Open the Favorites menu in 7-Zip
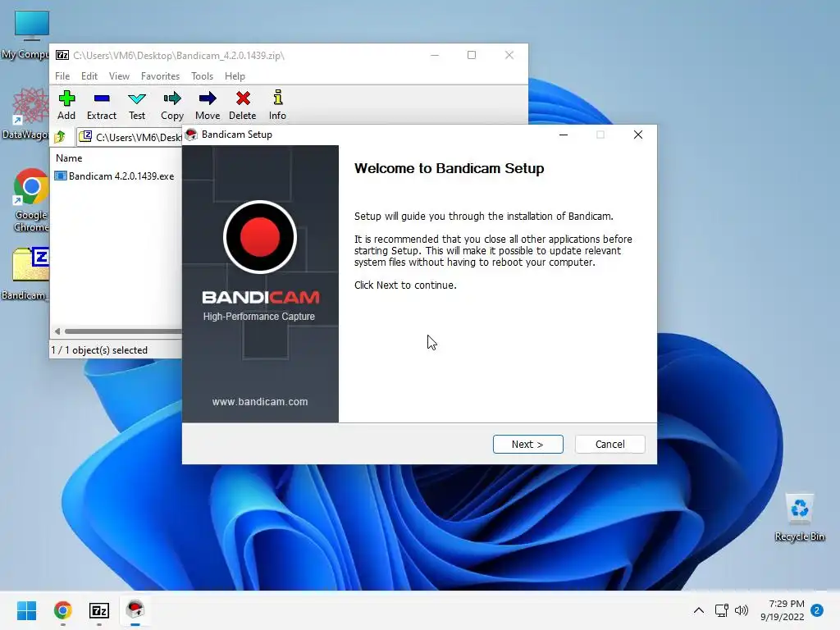The width and height of the screenshot is (840, 630). [x=160, y=76]
